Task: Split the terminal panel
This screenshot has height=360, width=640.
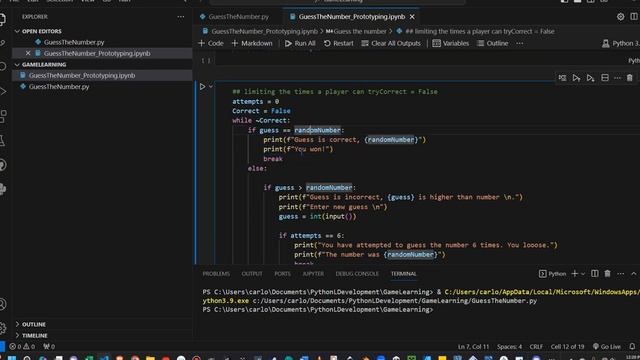Action: 595,273
